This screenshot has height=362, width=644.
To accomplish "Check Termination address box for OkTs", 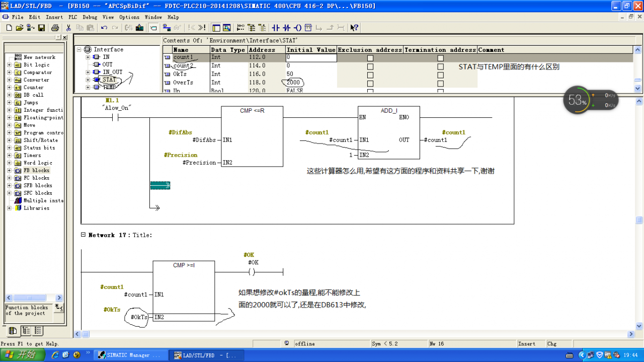I will point(441,75).
